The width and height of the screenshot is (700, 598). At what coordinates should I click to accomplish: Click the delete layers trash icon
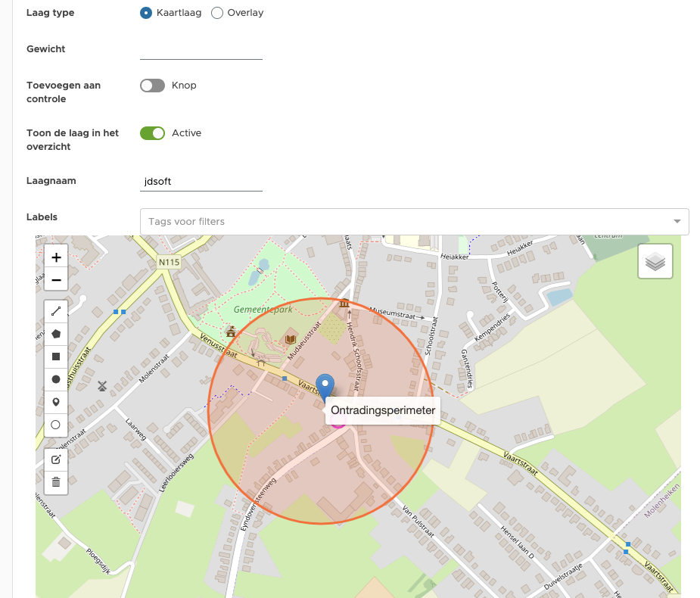[56, 481]
